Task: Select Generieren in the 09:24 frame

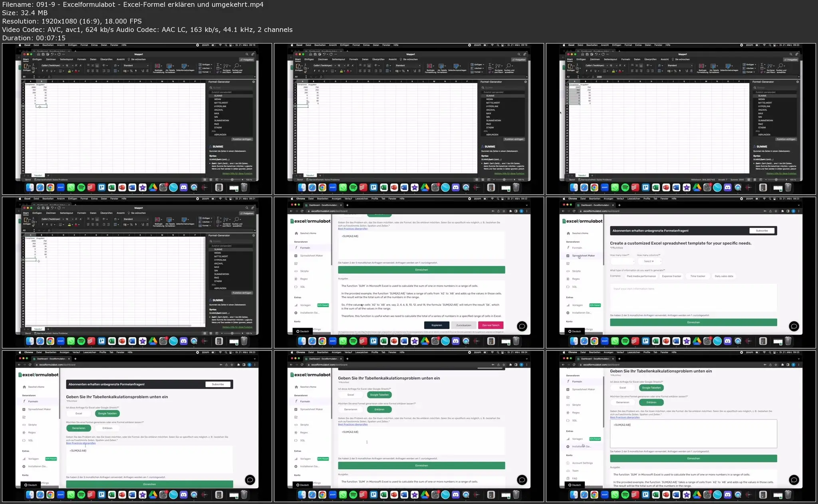Action: click(x=351, y=409)
